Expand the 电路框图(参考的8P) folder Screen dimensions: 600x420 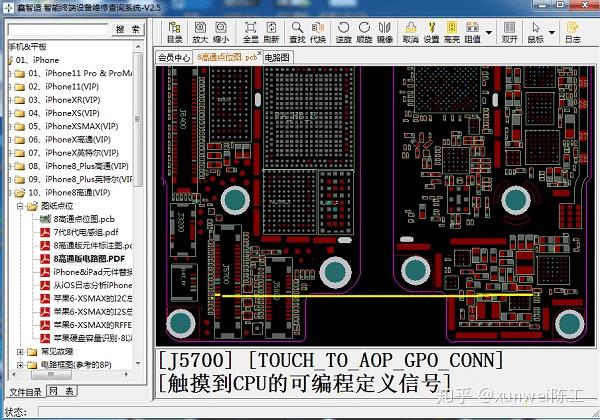pyautogui.click(x=20, y=365)
